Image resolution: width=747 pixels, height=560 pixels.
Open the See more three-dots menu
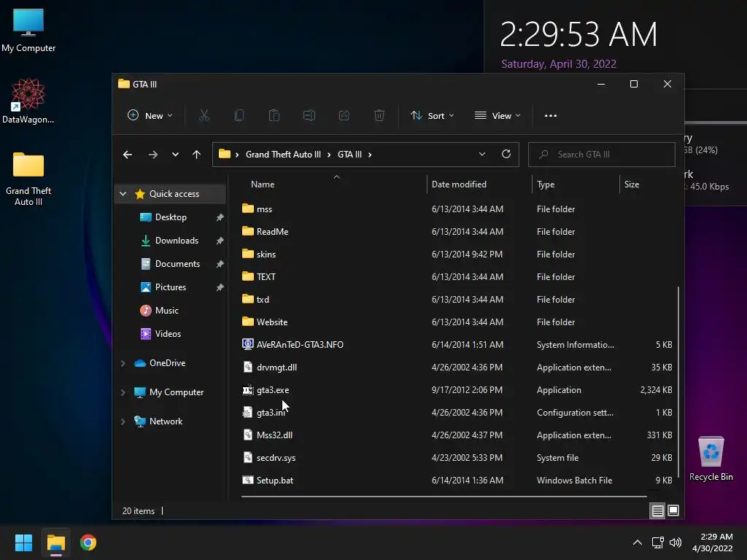coord(551,115)
